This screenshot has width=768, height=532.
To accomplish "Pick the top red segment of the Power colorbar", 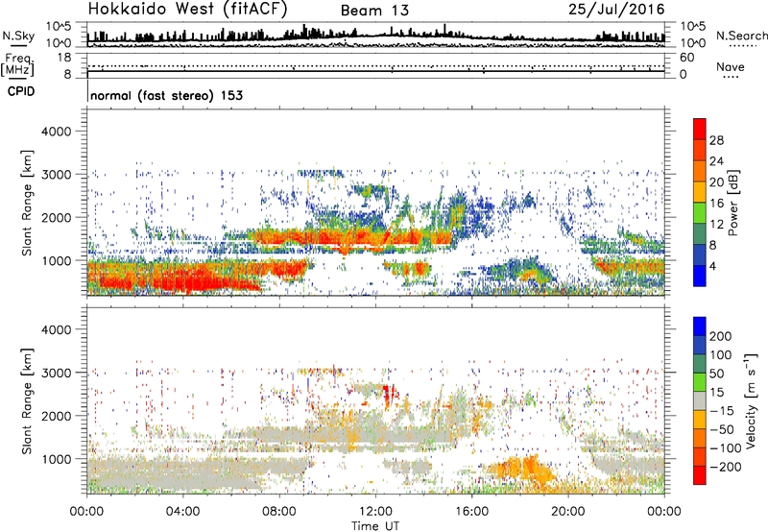I will (700, 129).
